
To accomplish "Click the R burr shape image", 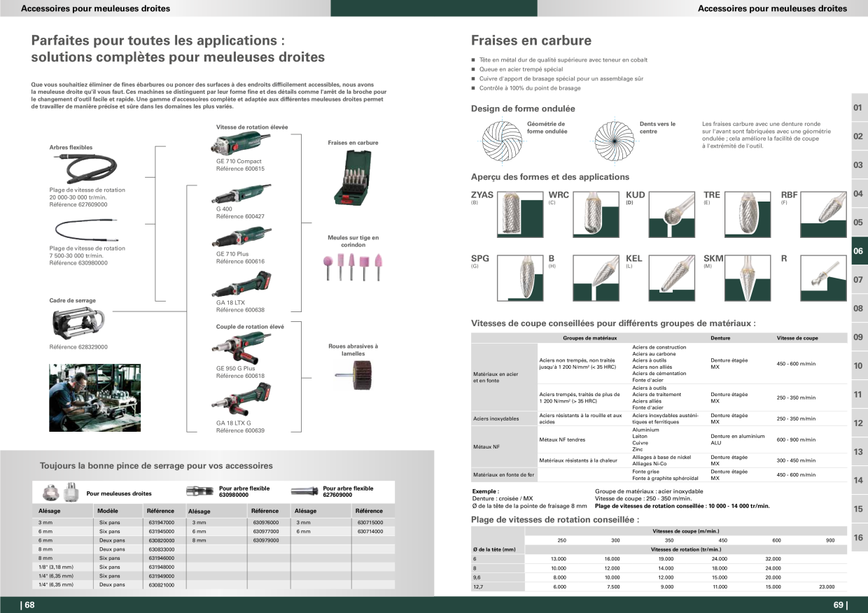I will tap(823, 278).
